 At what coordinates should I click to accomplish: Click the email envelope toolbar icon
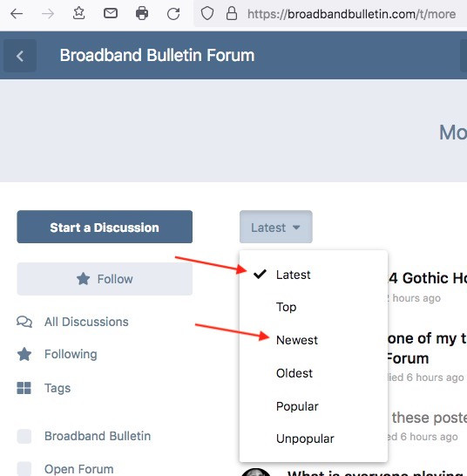pos(111,13)
